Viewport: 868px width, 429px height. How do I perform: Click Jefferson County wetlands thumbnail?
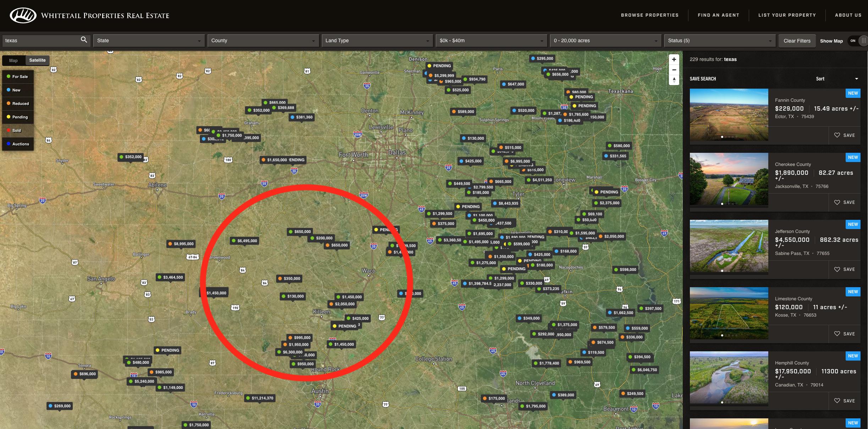(729, 246)
